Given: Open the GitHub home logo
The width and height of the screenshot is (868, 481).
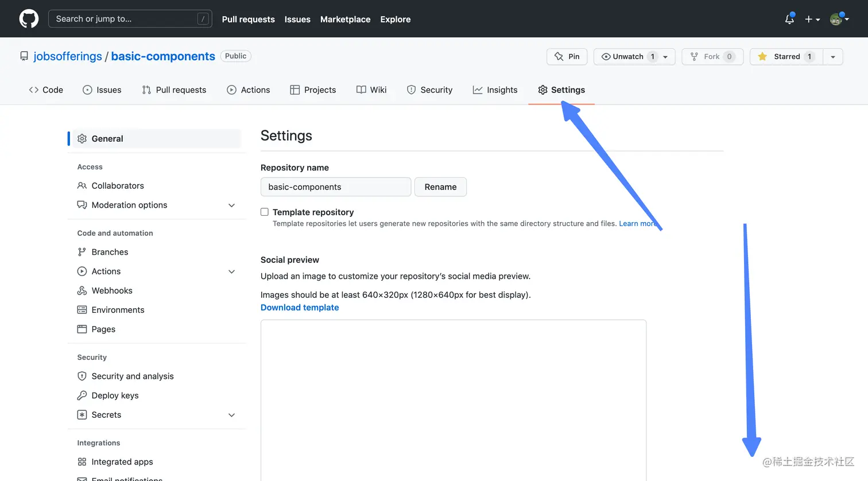Looking at the screenshot, I should coord(29,19).
